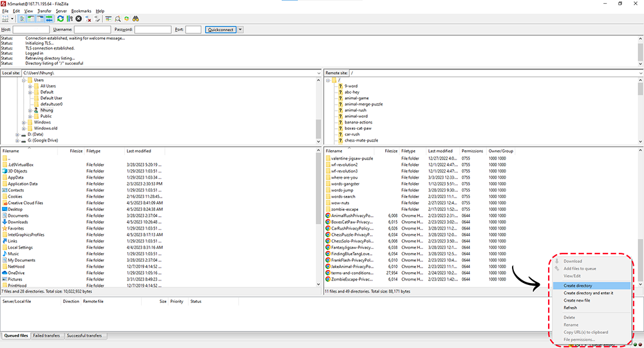Toggle the local directory tree display
Screen dimensions: 644x348
point(31,19)
